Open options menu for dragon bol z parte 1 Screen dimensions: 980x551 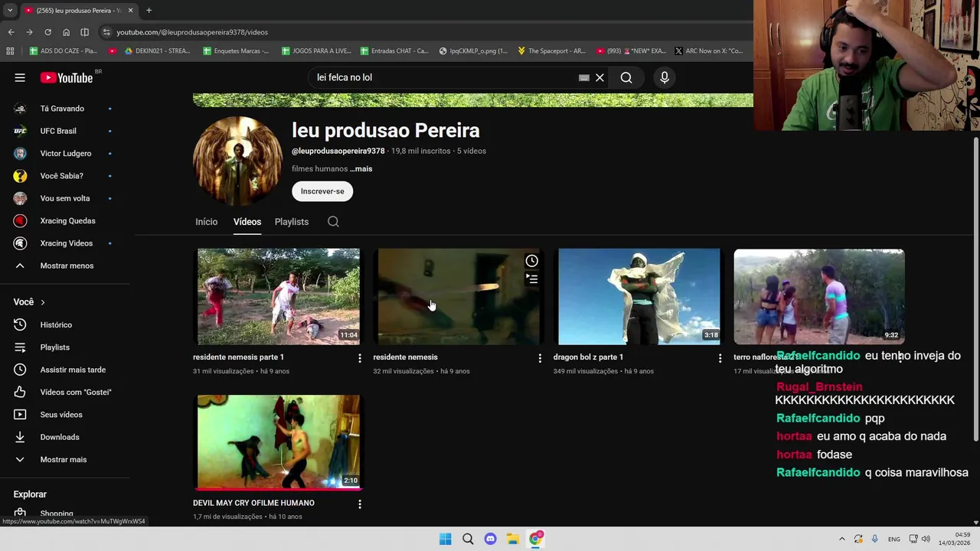pos(720,358)
